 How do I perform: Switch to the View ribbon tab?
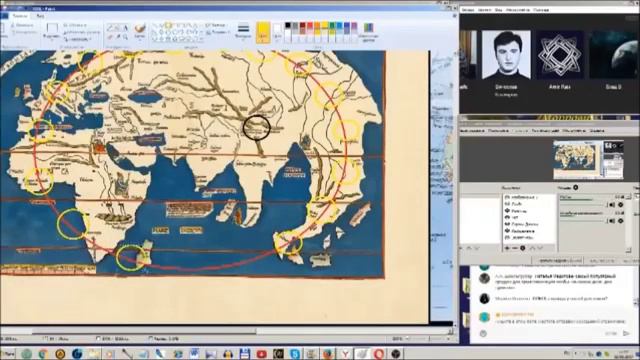click(40, 16)
